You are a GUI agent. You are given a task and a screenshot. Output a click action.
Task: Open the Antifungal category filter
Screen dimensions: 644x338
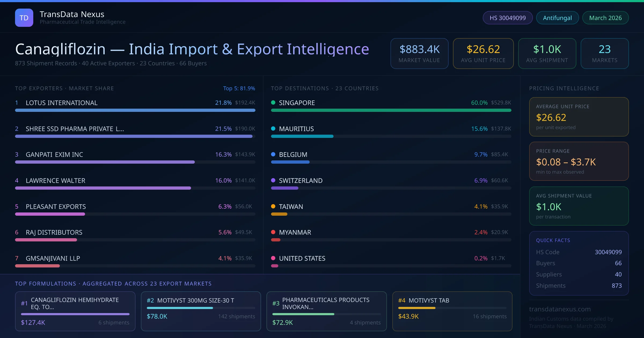pos(557,17)
